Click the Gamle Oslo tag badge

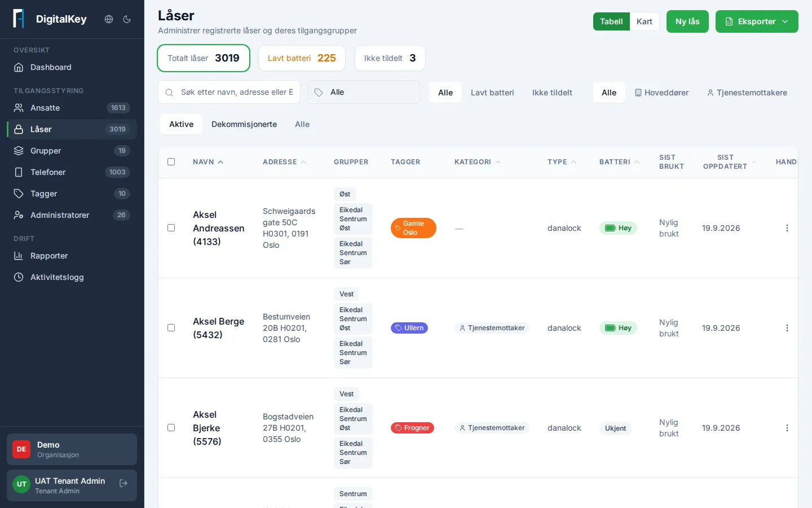pyautogui.click(x=413, y=228)
